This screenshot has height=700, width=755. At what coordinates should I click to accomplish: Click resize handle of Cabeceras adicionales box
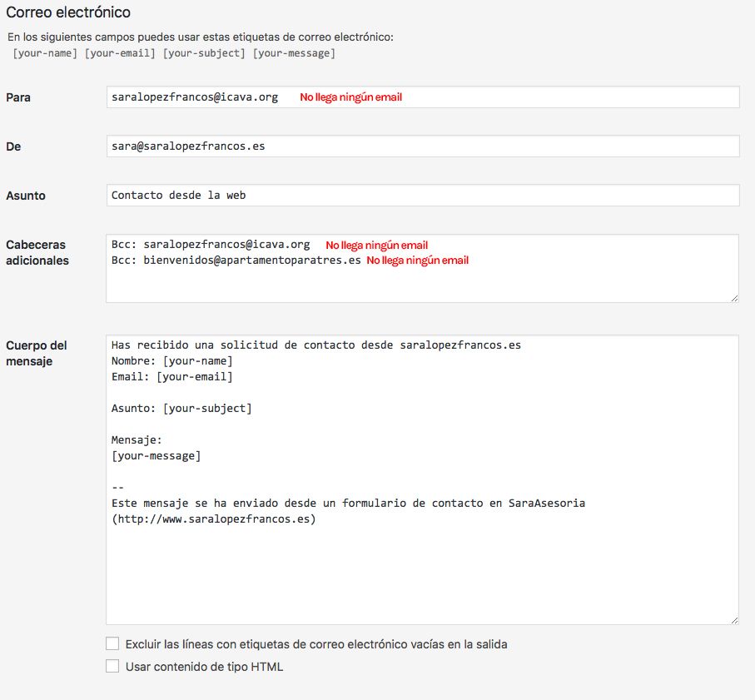click(734, 299)
